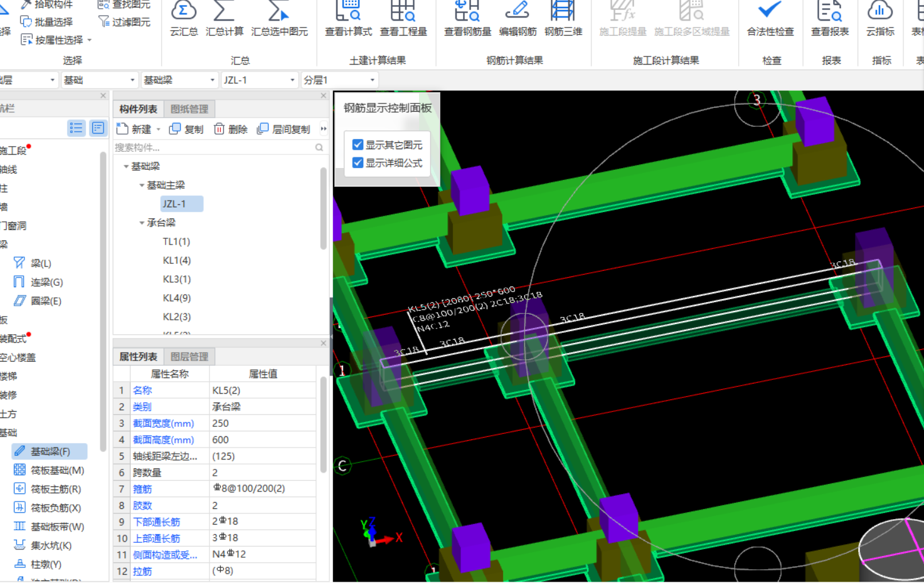Open 云指标 cloud indicators
This screenshot has height=583, width=924.
click(880, 19)
